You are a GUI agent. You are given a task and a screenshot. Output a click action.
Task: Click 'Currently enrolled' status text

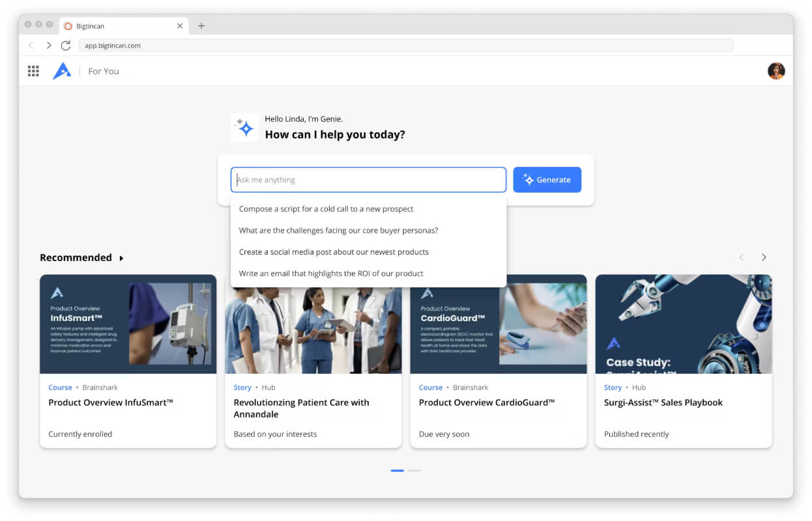(x=80, y=434)
